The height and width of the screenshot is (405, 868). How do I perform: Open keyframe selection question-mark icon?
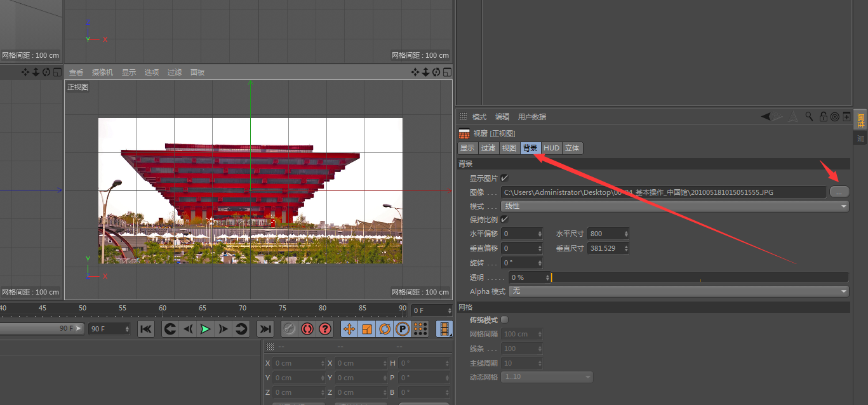[x=325, y=329]
